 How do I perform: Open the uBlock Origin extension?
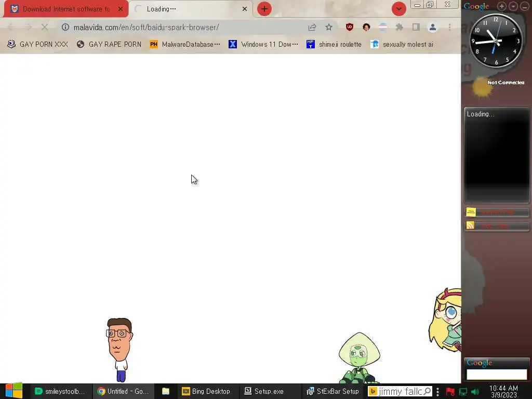click(350, 27)
